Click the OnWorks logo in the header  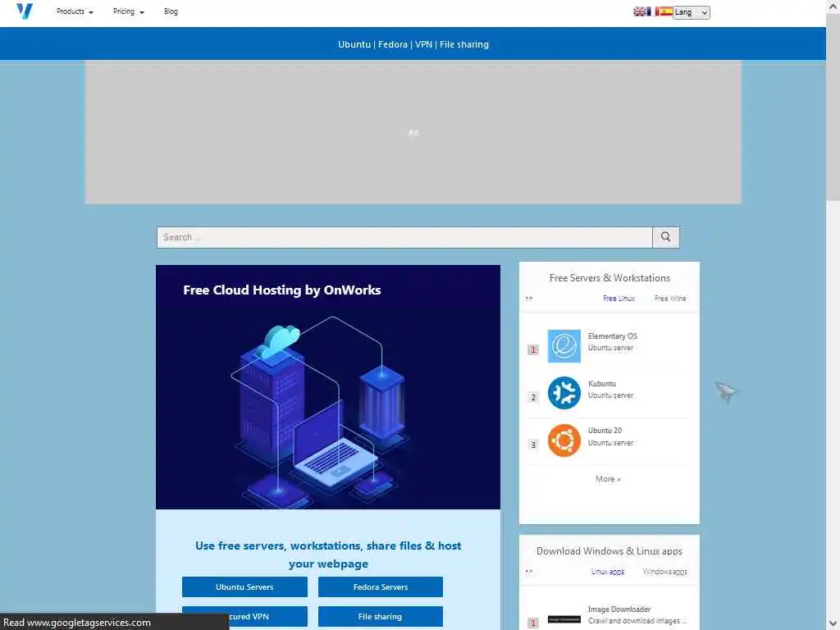point(25,11)
